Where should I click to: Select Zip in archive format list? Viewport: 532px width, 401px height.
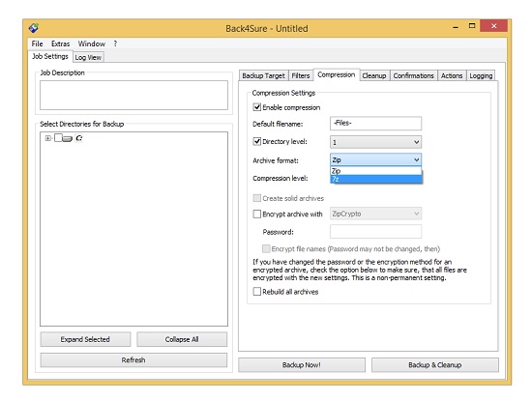pos(375,171)
